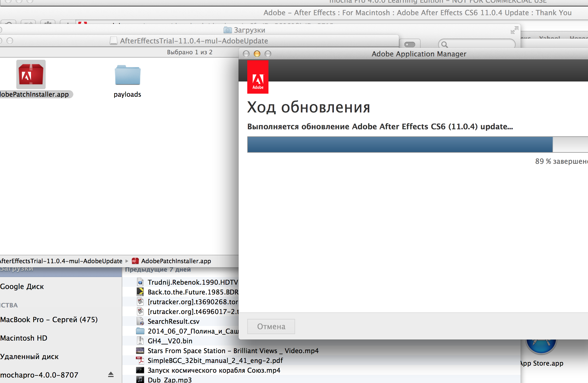Click the Dub_Zap.mp3 music icon
Screen dimensions: 588x383
point(140,379)
